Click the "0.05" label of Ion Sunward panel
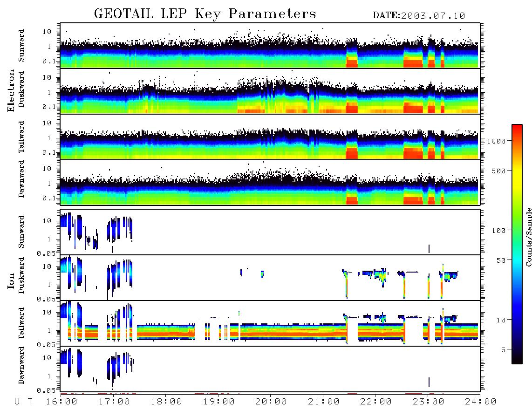Image resolution: width=532 pixels, height=410 pixels. [x=46, y=253]
